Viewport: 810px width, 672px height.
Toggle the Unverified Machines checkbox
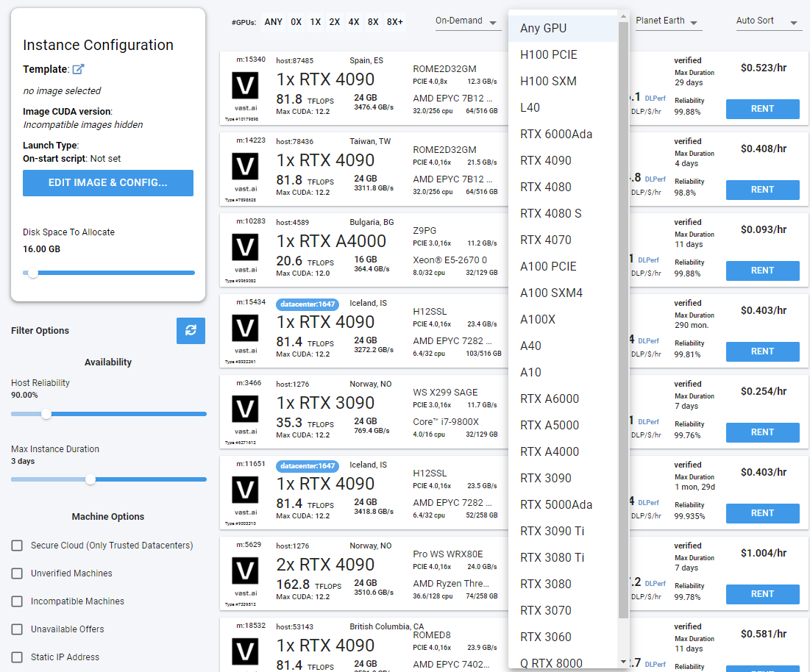(17, 573)
